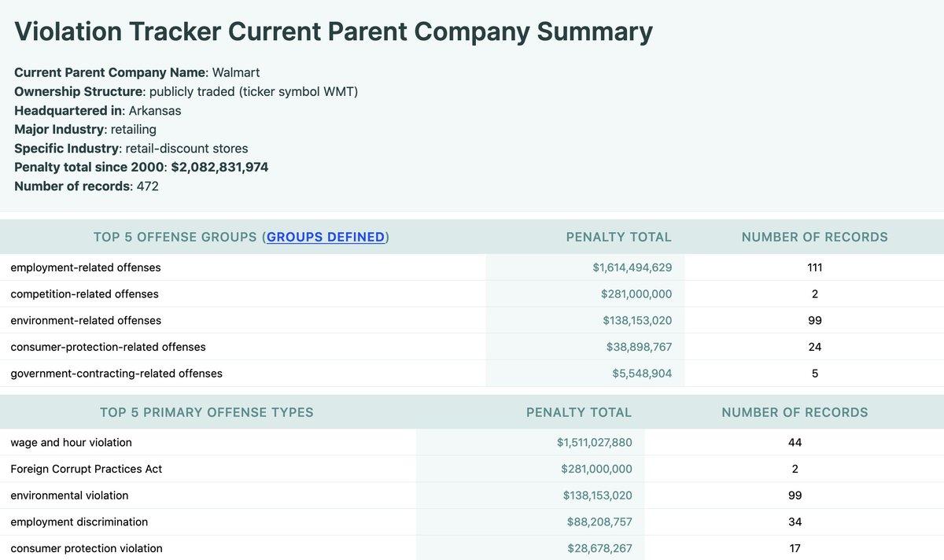Open the Groups Defined link
Image resolution: width=944 pixels, height=560 pixels.
click(326, 237)
